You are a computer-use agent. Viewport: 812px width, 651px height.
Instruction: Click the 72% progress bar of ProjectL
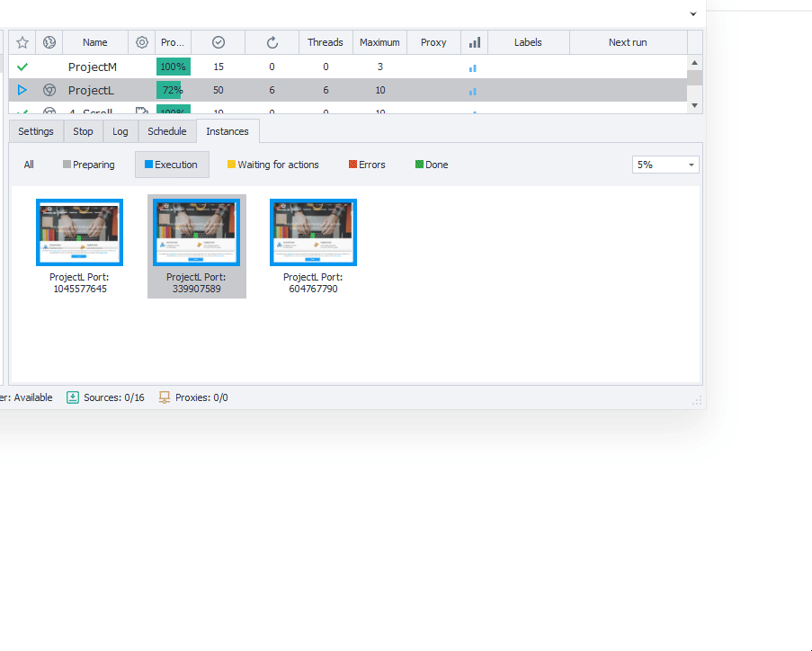(x=173, y=89)
